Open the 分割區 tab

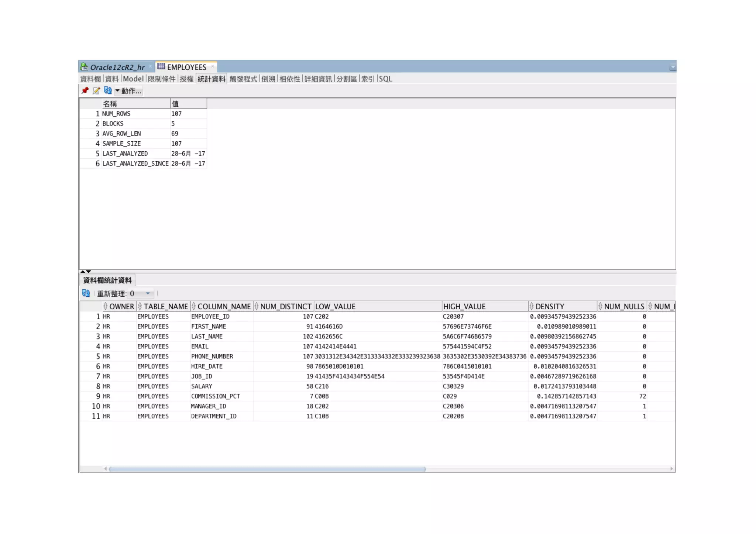coord(347,79)
